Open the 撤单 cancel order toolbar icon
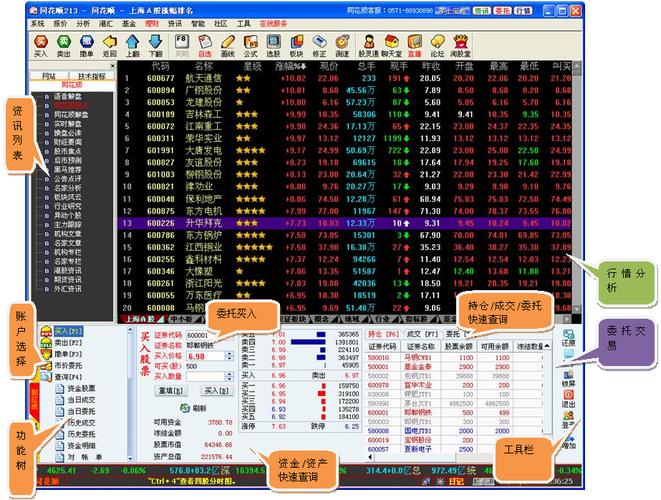This screenshot has width=661, height=500. (x=86, y=46)
